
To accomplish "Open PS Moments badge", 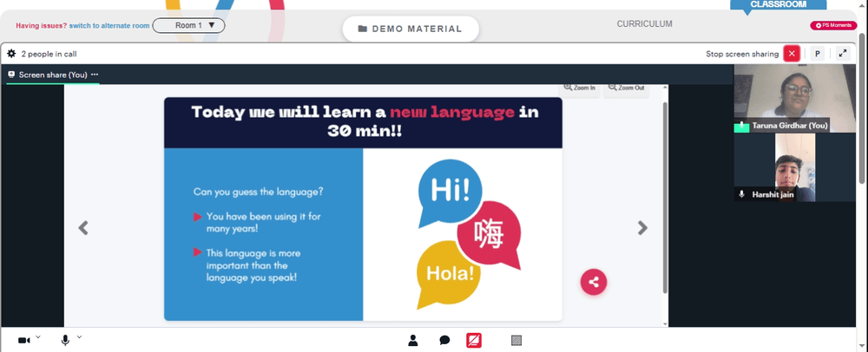I will coord(833,25).
